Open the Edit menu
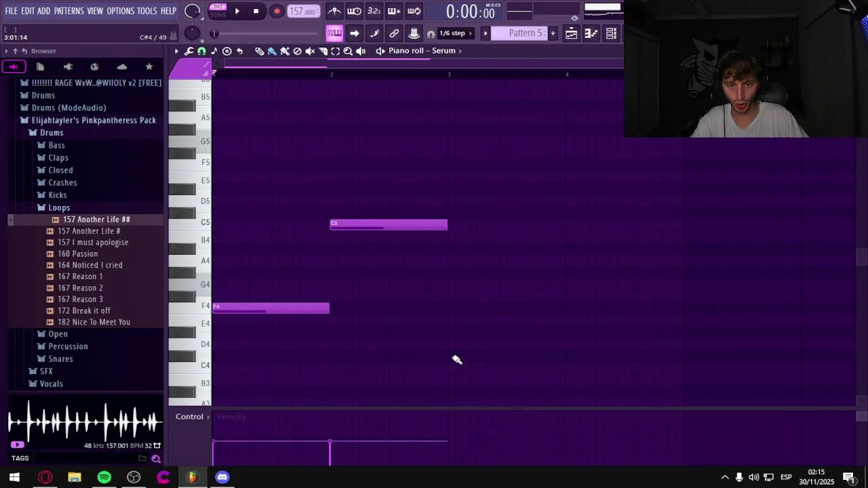 coord(28,11)
